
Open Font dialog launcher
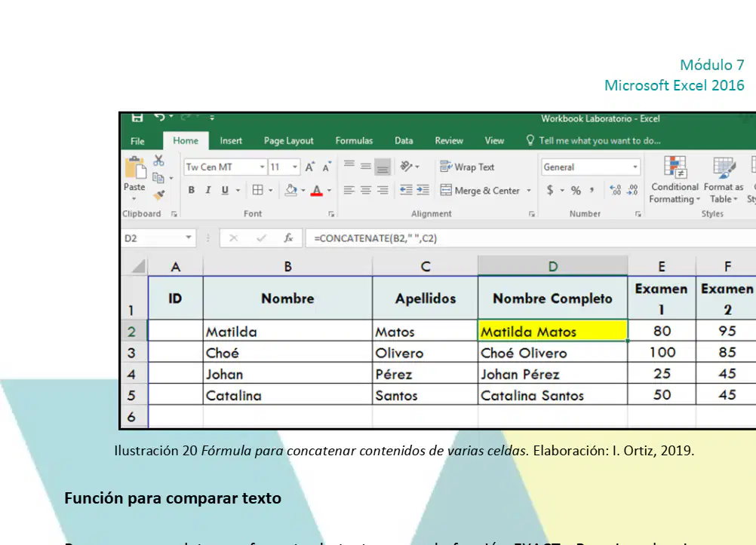pos(331,214)
